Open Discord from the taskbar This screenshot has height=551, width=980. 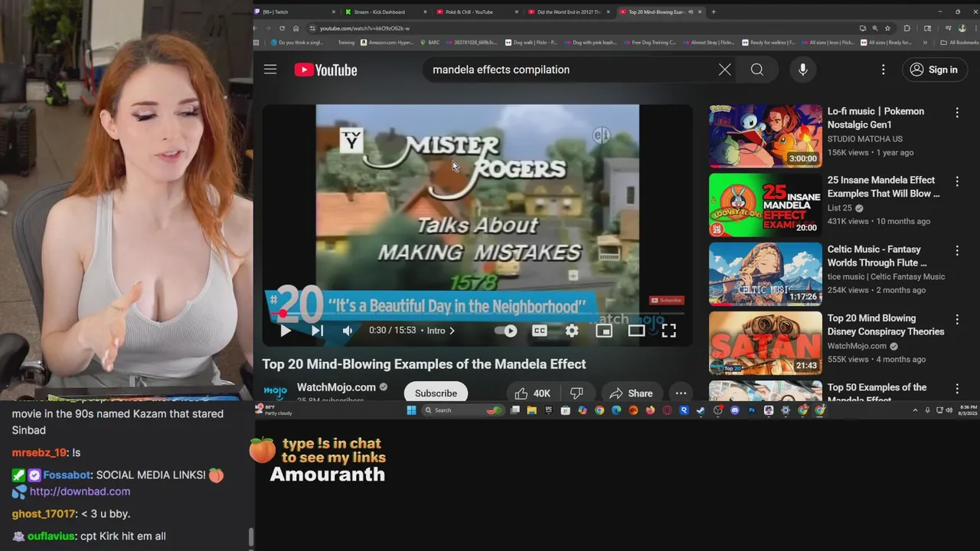point(735,410)
